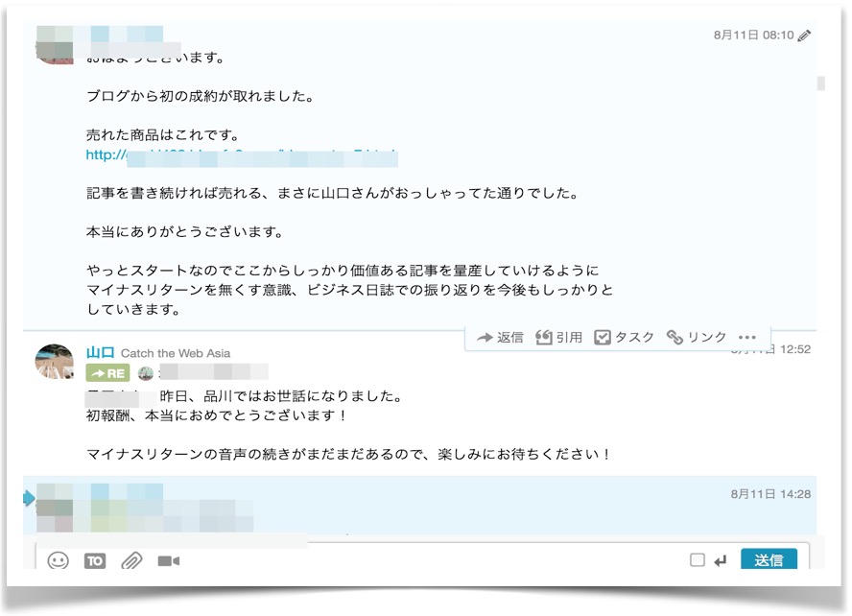The height and width of the screenshot is (616, 852).
Task: Click the 送信 send button
Action: coord(769,559)
